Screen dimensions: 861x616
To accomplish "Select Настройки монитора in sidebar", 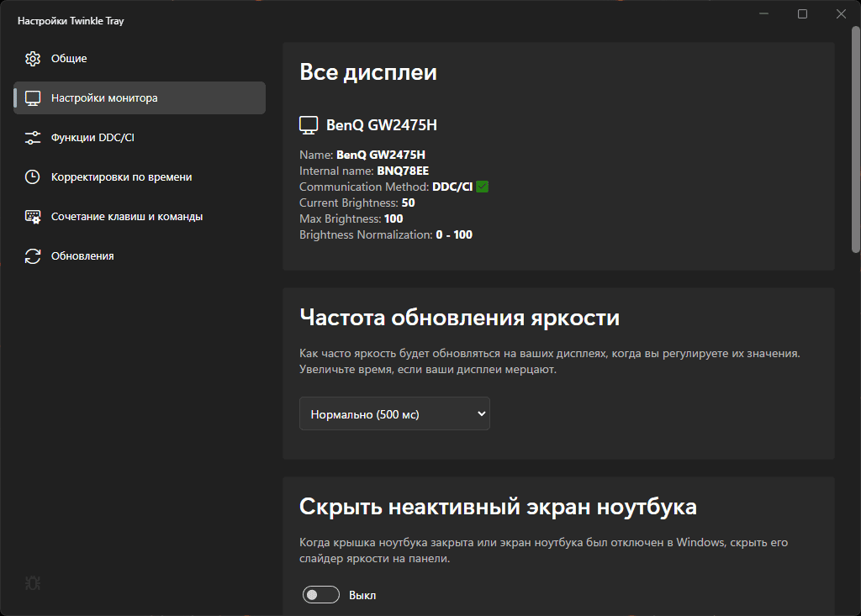I will coord(140,98).
